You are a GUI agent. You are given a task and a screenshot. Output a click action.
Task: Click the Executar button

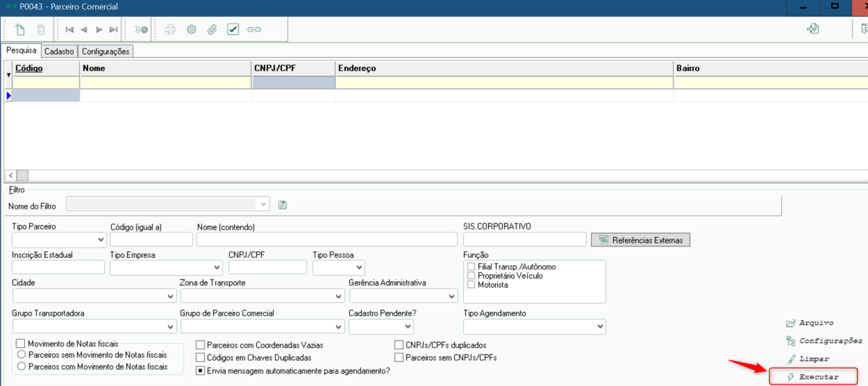(x=813, y=377)
